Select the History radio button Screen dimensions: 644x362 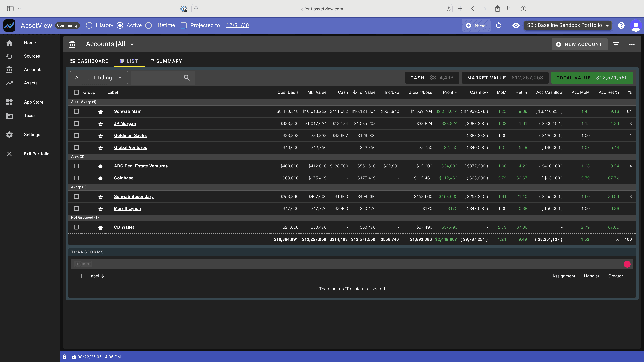[89, 25]
